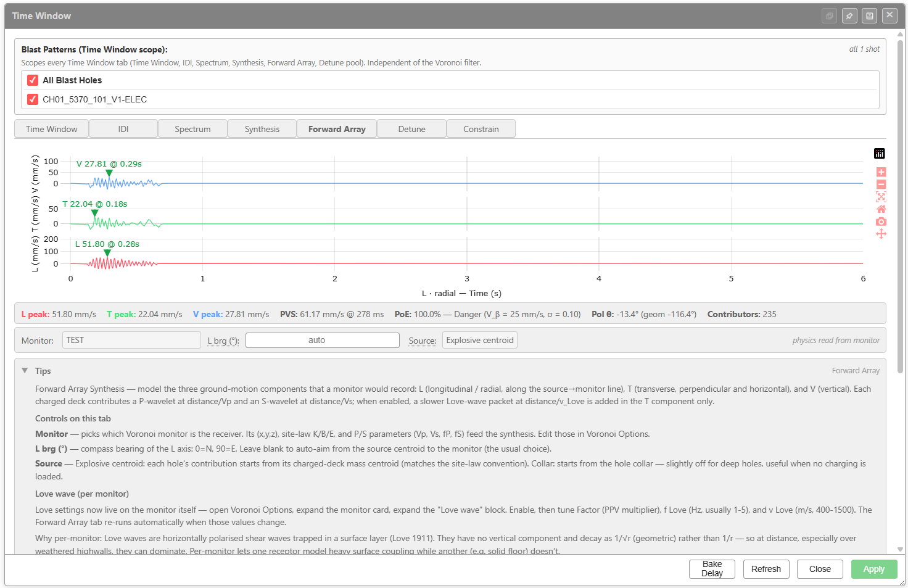Pin the Time Window dialog

coord(849,16)
